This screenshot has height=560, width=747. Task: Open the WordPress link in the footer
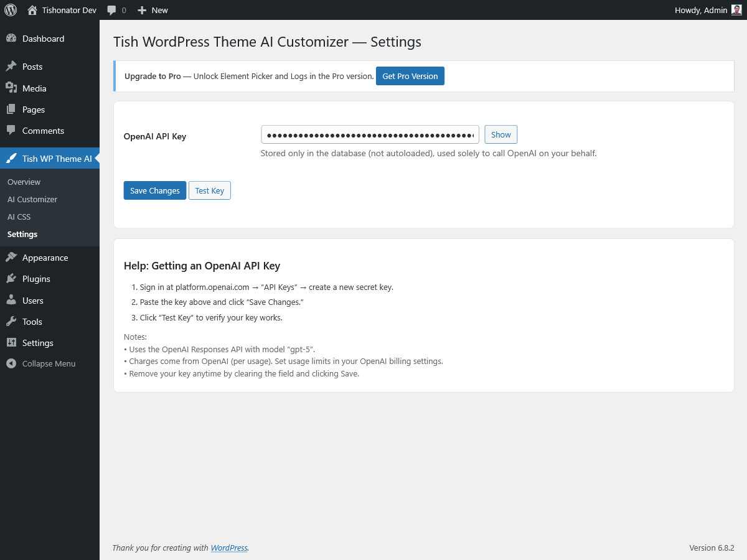pos(228,548)
